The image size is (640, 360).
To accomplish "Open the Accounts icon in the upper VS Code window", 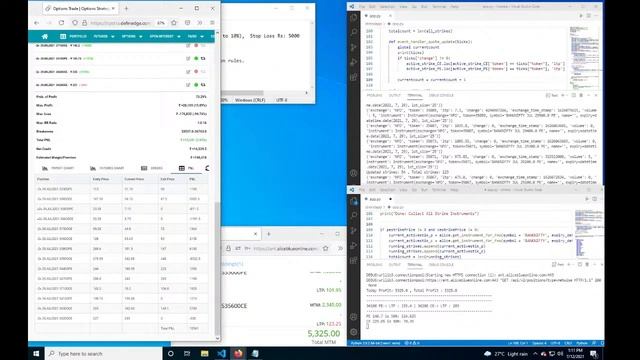I will click(353, 173).
